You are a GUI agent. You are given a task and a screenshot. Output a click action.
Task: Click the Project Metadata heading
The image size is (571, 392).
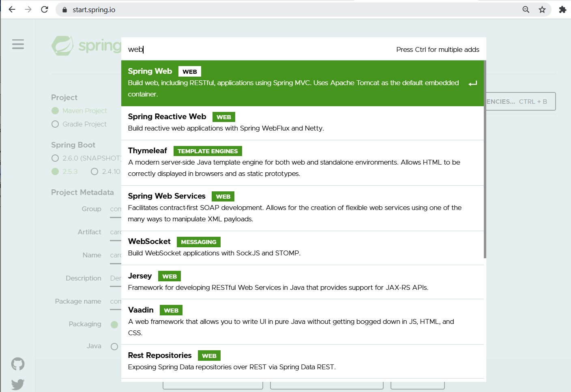[82, 192]
